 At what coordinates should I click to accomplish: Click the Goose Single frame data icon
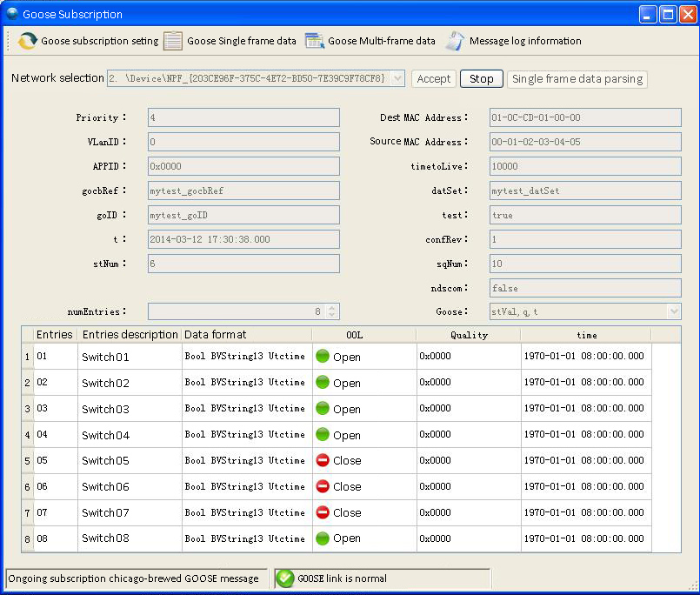173,41
